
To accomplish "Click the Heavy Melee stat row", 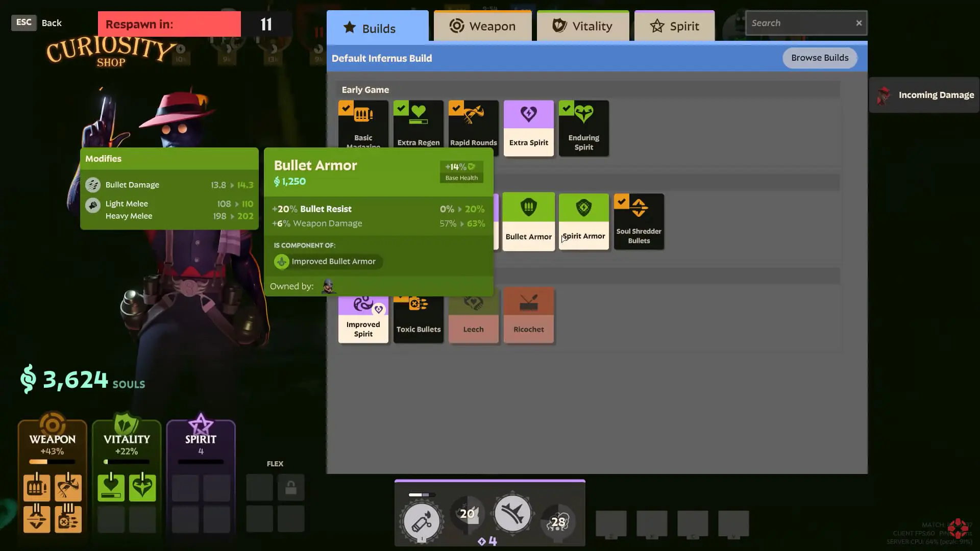I will click(179, 216).
